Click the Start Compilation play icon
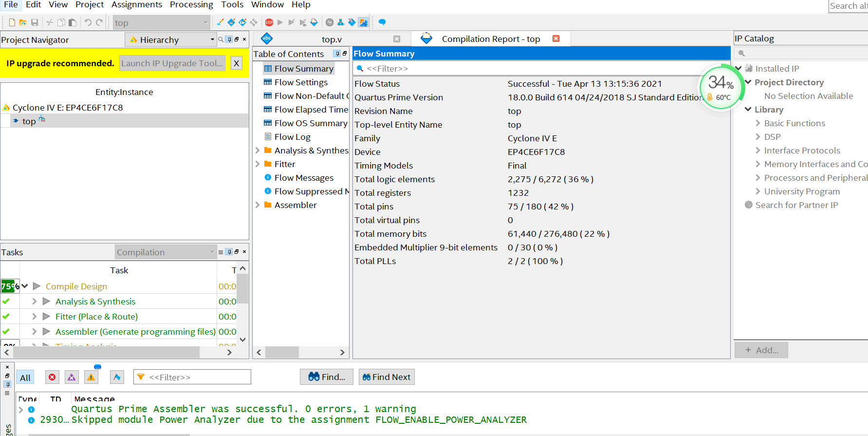868x436 pixels. [280, 22]
